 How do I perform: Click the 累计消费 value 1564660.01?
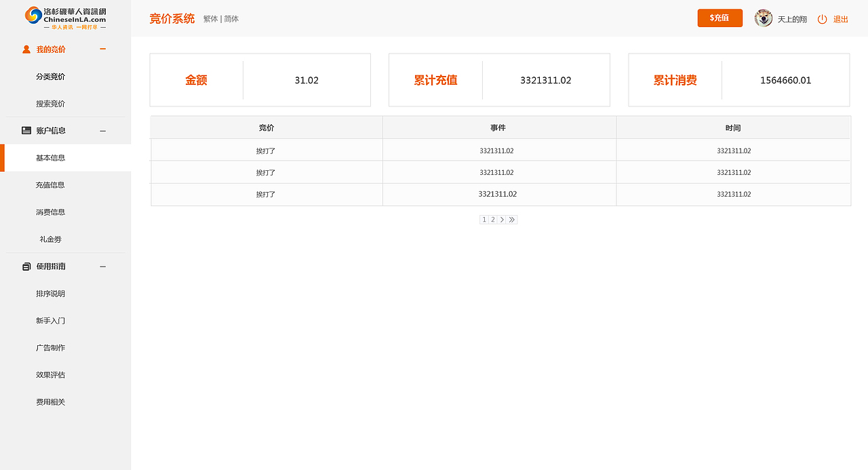click(x=786, y=80)
